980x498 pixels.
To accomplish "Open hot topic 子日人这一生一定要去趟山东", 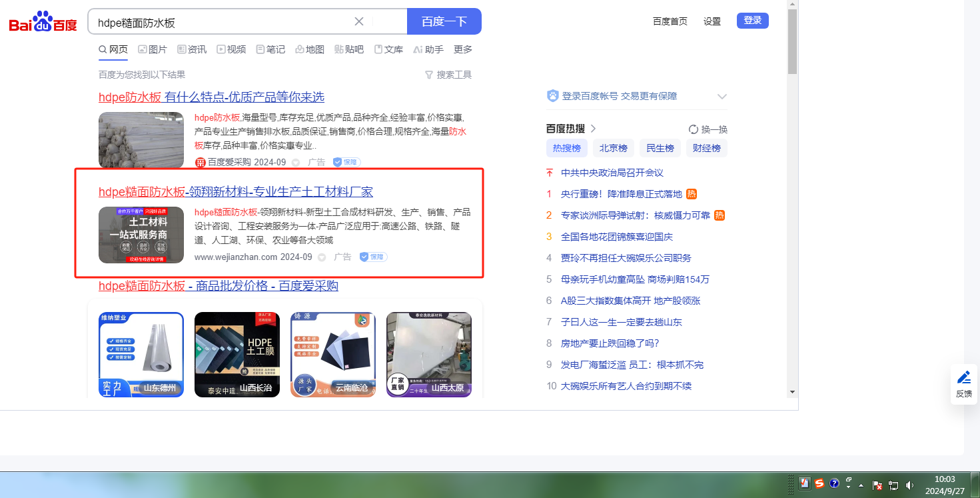I will pos(622,322).
